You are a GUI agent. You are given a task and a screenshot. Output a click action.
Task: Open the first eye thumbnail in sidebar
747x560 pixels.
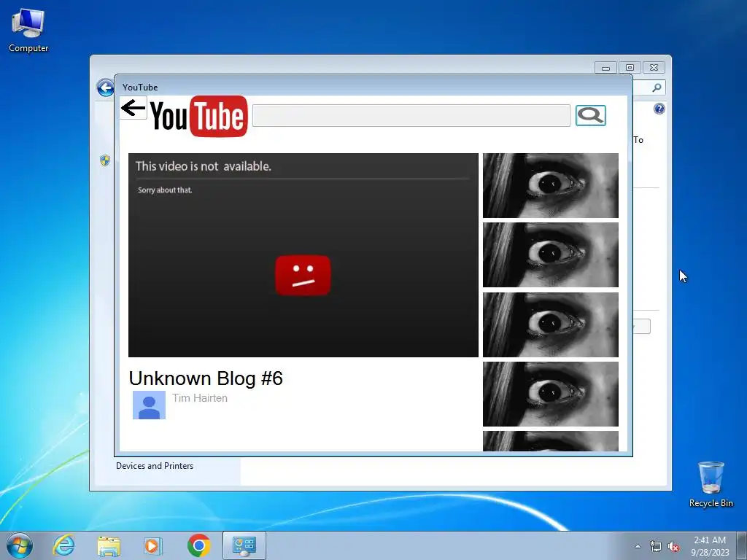[x=551, y=186]
